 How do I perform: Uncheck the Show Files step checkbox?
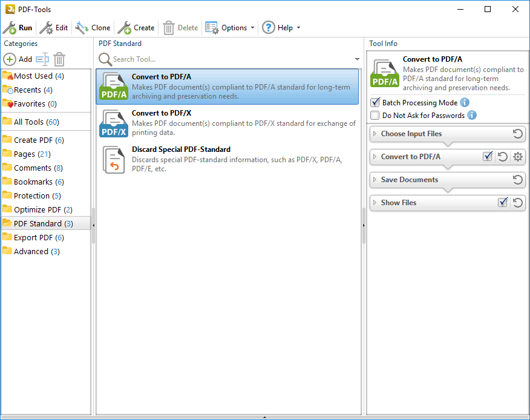503,203
